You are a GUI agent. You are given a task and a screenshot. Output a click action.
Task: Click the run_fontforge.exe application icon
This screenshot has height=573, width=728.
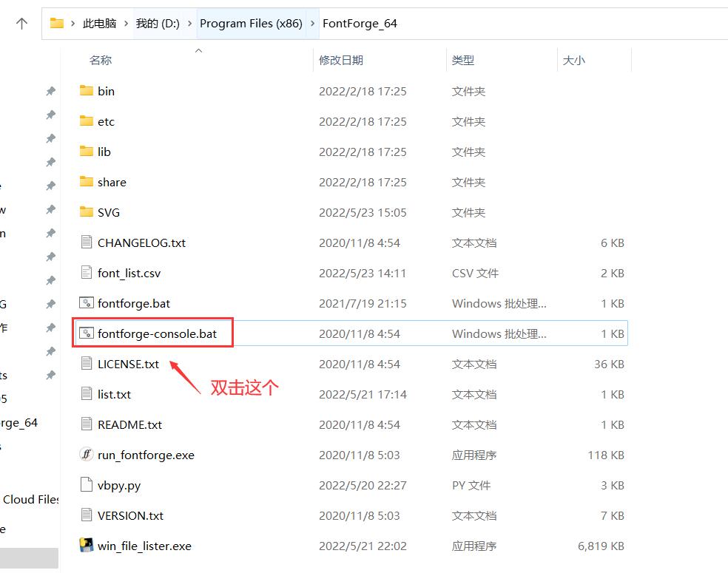click(x=87, y=455)
